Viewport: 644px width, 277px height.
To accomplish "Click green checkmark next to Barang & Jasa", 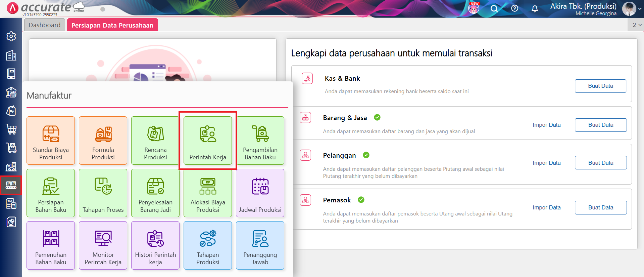I will (377, 117).
